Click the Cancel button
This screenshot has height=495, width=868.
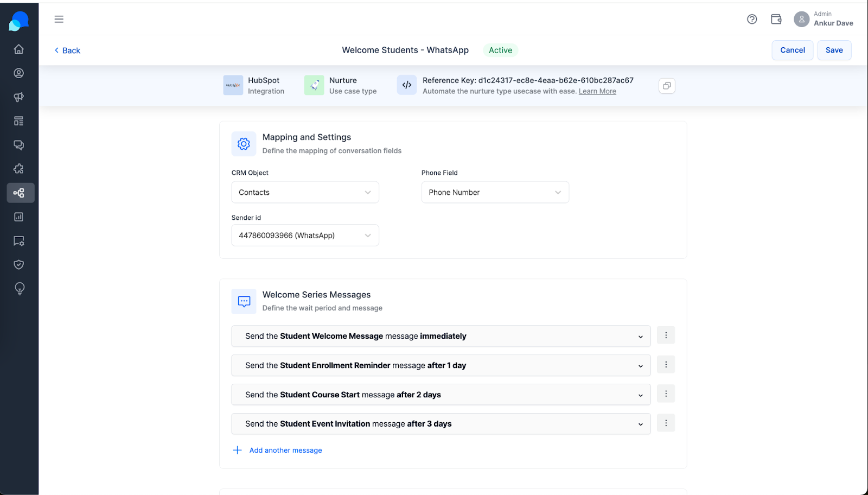pos(793,50)
